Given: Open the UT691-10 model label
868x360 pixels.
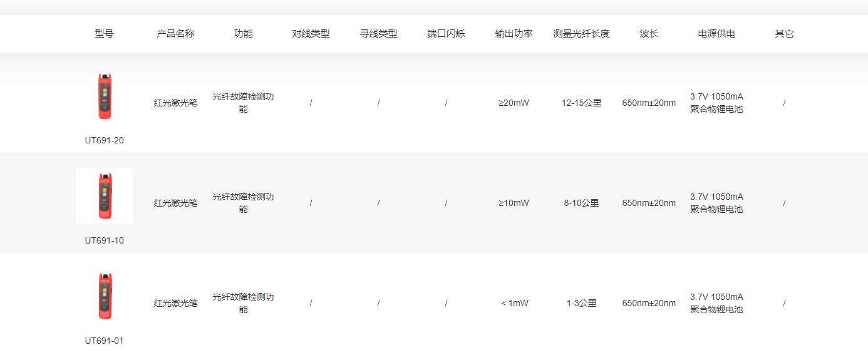Looking at the screenshot, I should 105,240.
